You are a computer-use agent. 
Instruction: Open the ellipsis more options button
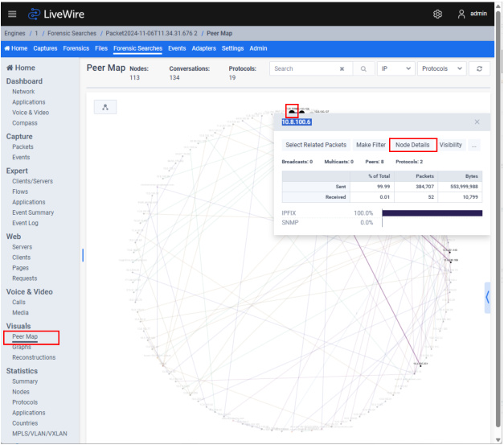[x=473, y=145]
